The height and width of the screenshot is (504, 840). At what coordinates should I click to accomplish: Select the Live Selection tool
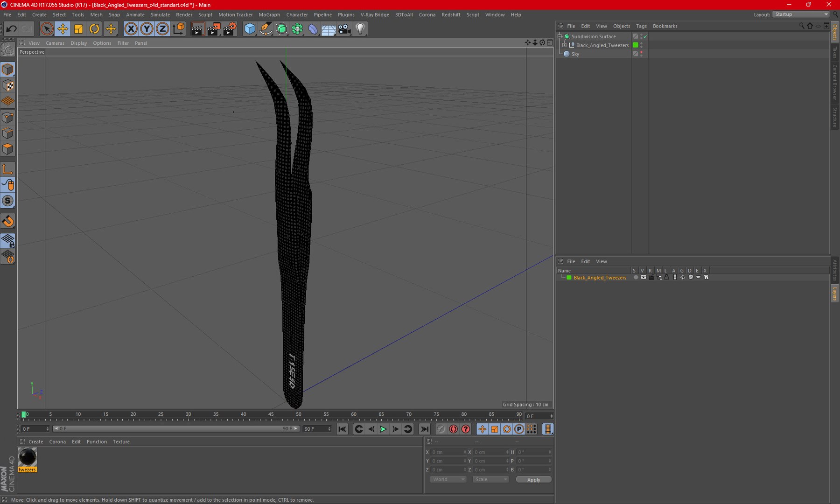pyautogui.click(x=47, y=29)
